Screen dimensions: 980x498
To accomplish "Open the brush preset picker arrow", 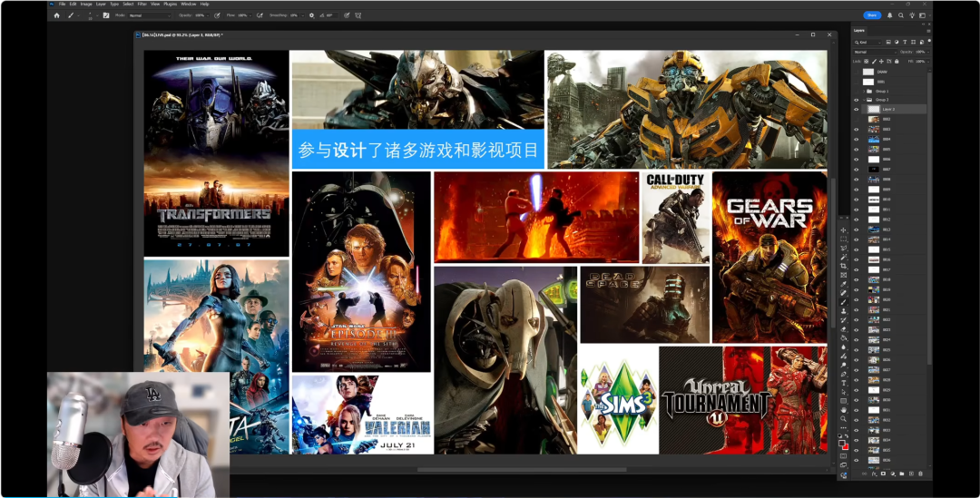I will (x=97, y=15).
